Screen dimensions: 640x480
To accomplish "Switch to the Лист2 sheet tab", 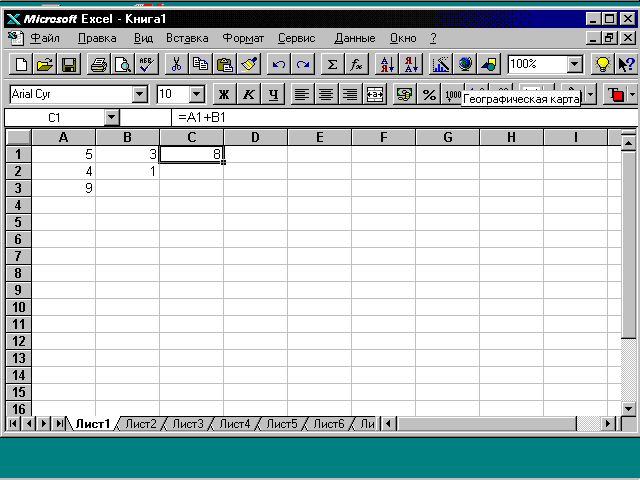I will [140, 424].
